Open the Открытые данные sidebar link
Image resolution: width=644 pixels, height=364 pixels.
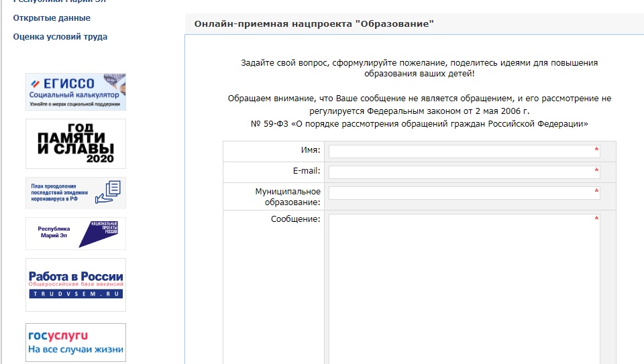(52, 18)
